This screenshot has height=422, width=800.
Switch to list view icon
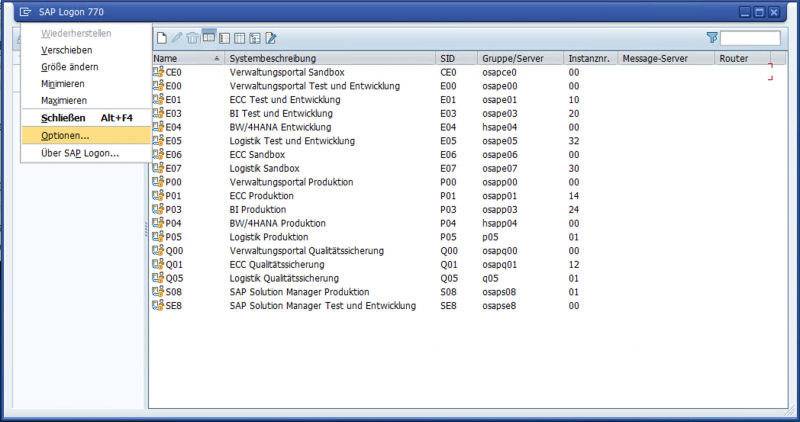coord(224,38)
